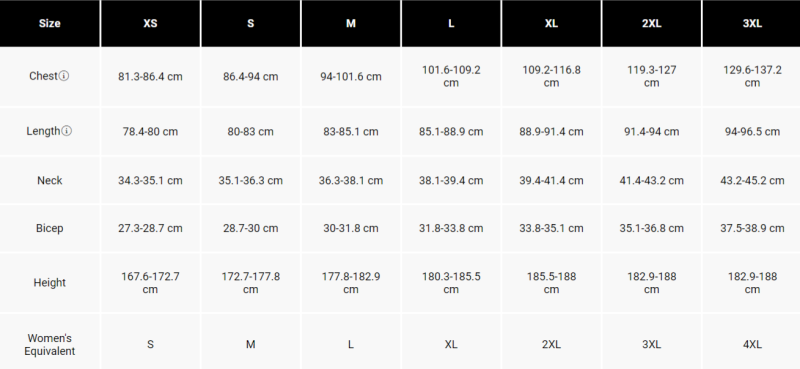
Task: Click the info icon next to Length
Action: [66, 131]
